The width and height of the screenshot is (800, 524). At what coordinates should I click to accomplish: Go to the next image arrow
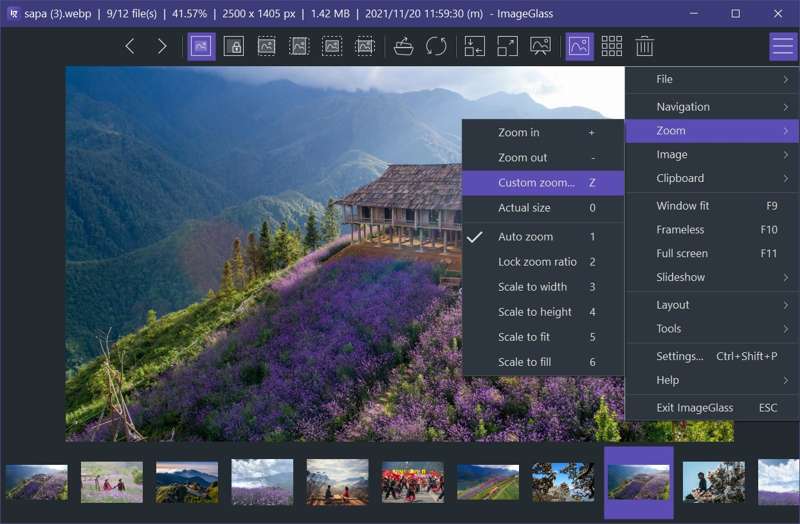pos(162,47)
